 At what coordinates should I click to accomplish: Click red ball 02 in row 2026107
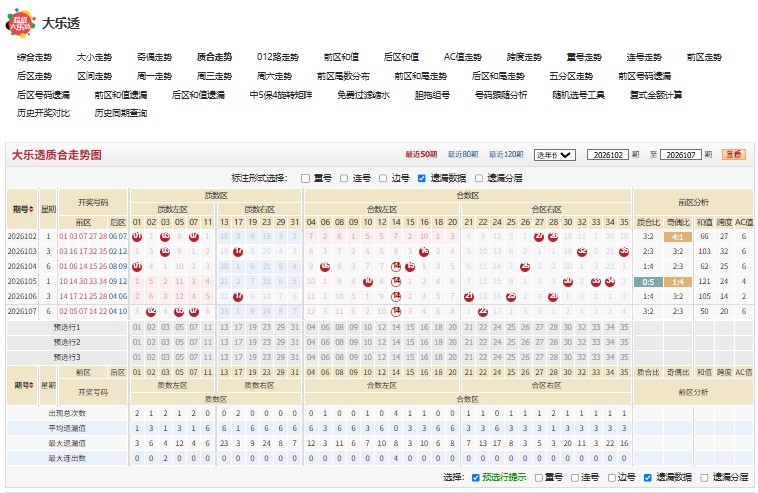[x=151, y=312]
